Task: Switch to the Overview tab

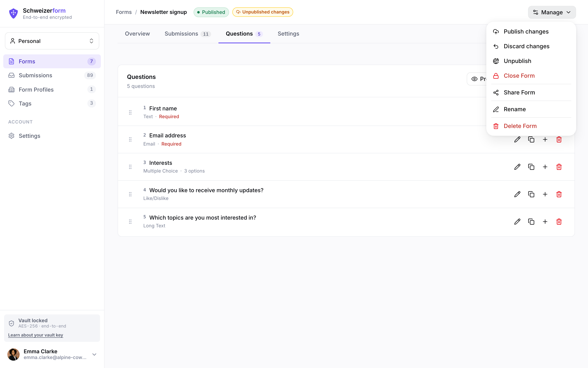Action: tap(137, 34)
